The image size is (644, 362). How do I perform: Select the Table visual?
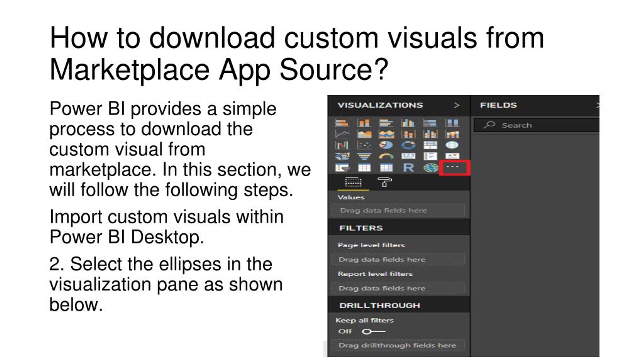coord(364,168)
